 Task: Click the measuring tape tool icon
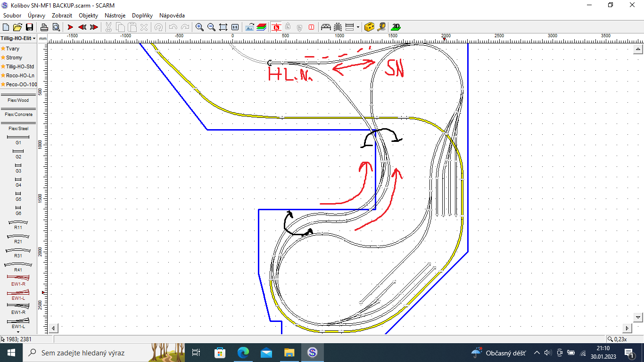[x=381, y=27]
